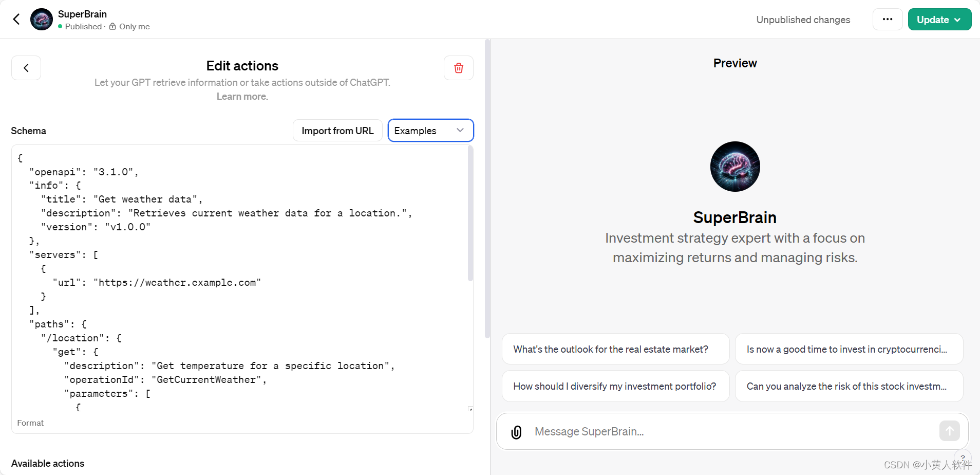This screenshot has width=980, height=475.
Task: Click the left panel vertical scrollbar
Action: pos(487,189)
